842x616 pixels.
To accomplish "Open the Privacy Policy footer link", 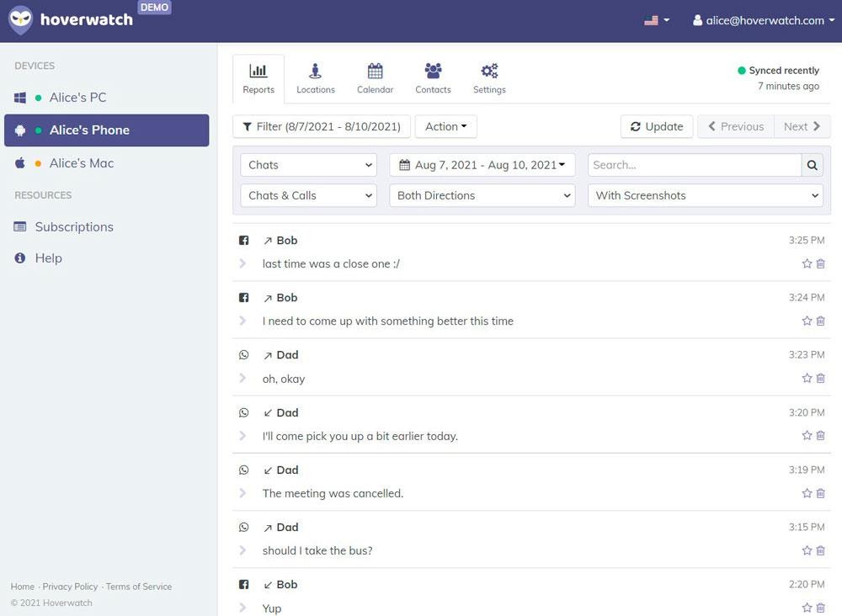I will [71, 587].
